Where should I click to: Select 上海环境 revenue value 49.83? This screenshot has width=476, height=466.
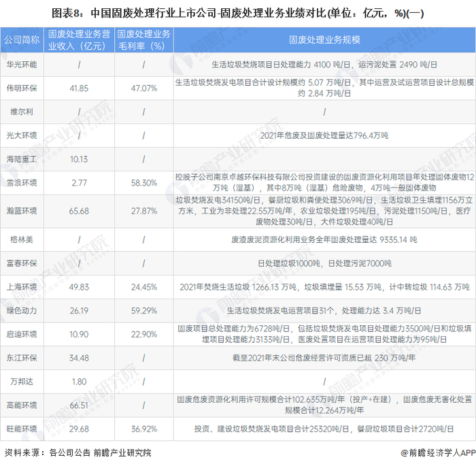[x=79, y=287]
